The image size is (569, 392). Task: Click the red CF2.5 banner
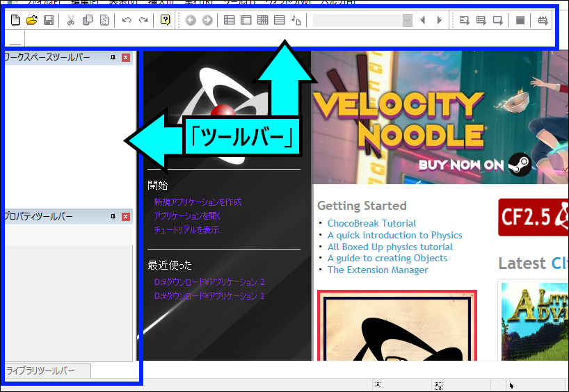click(x=533, y=218)
